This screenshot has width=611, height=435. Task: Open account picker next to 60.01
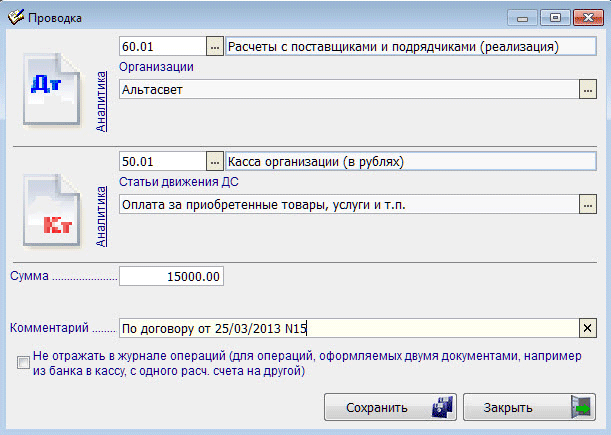215,46
